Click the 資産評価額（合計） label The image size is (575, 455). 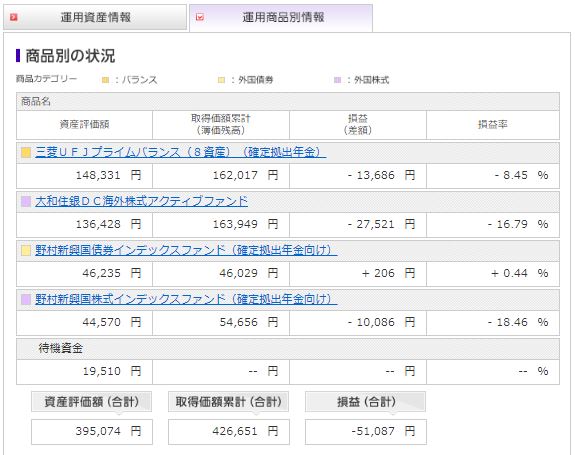tap(91, 402)
